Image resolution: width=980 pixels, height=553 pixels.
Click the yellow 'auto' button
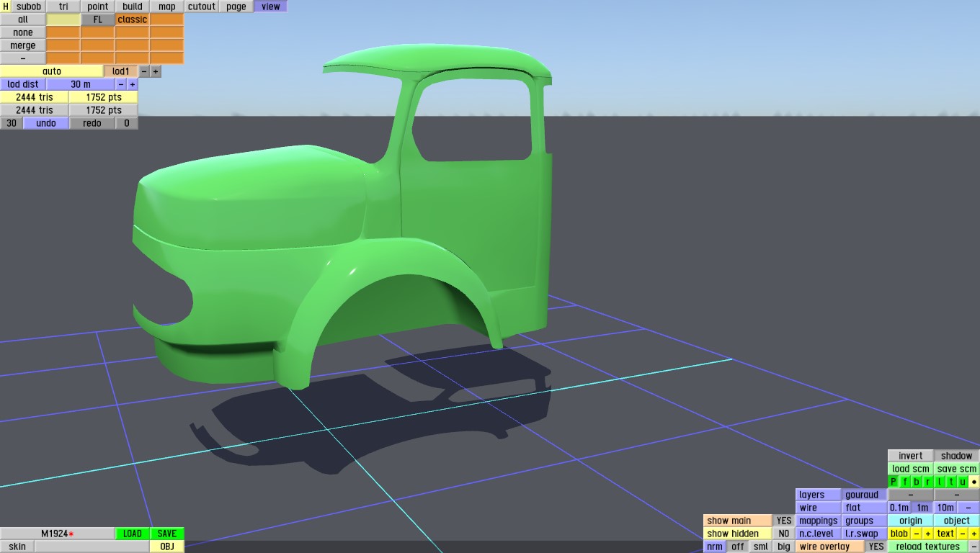[52, 71]
